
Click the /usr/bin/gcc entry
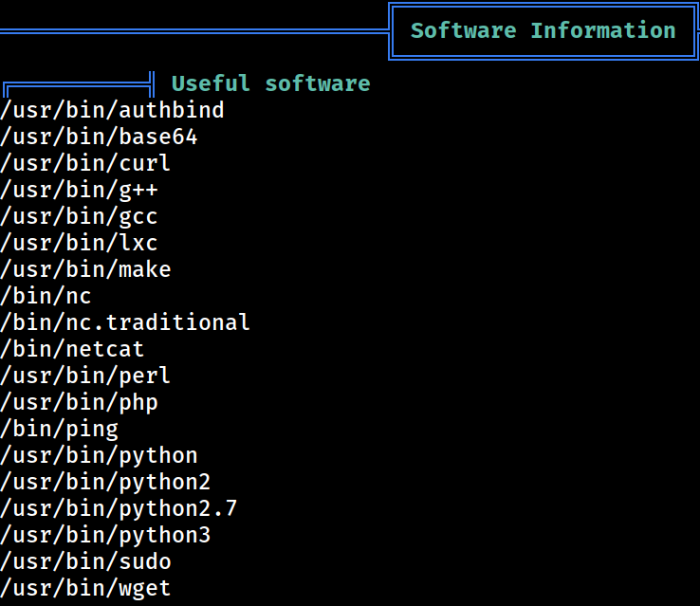(x=79, y=216)
